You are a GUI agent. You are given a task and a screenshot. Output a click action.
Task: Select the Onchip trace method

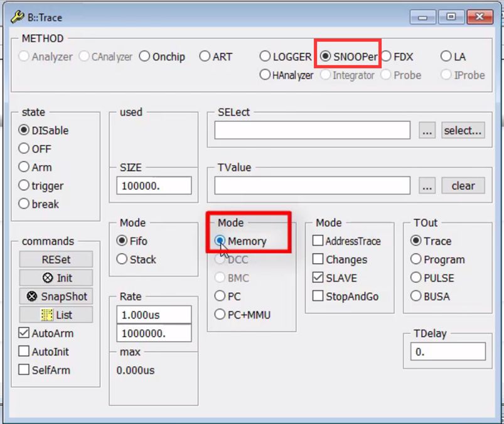click(146, 56)
